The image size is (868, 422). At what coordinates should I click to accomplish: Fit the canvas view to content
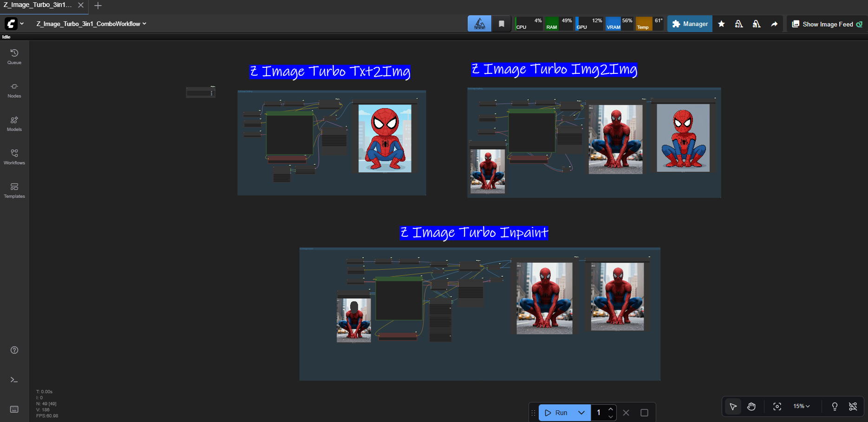click(777, 407)
